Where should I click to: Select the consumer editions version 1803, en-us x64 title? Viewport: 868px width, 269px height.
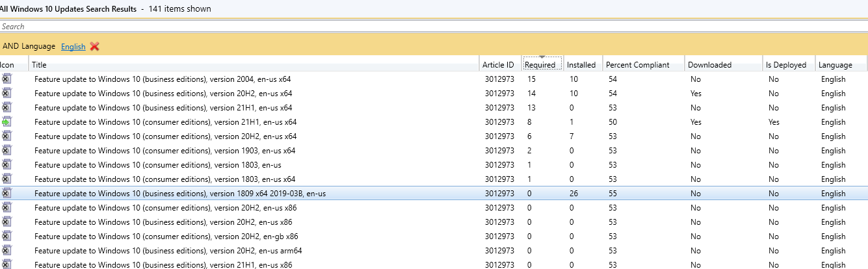point(164,179)
